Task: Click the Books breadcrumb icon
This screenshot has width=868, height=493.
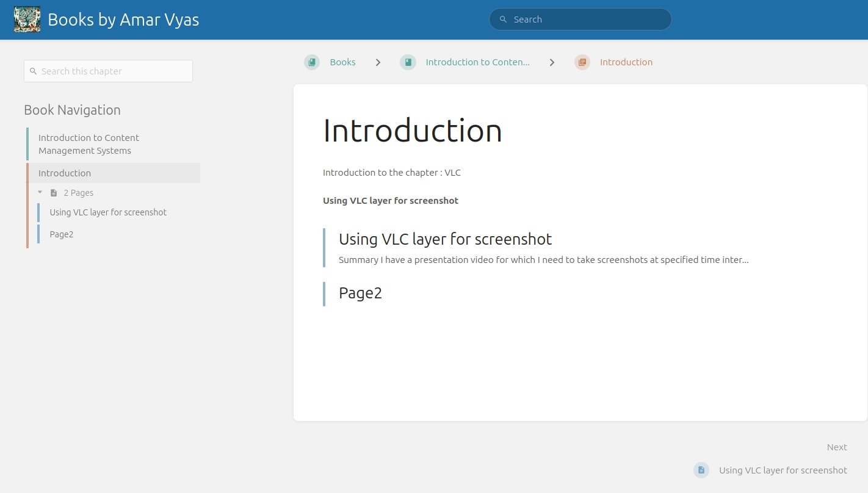Action: coord(312,62)
